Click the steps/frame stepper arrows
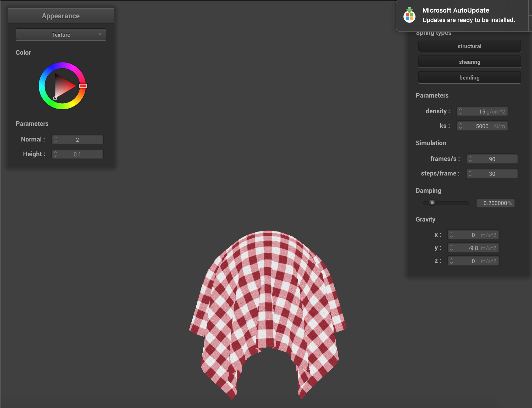The height and width of the screenshot is (408, 532). point(470,173)
